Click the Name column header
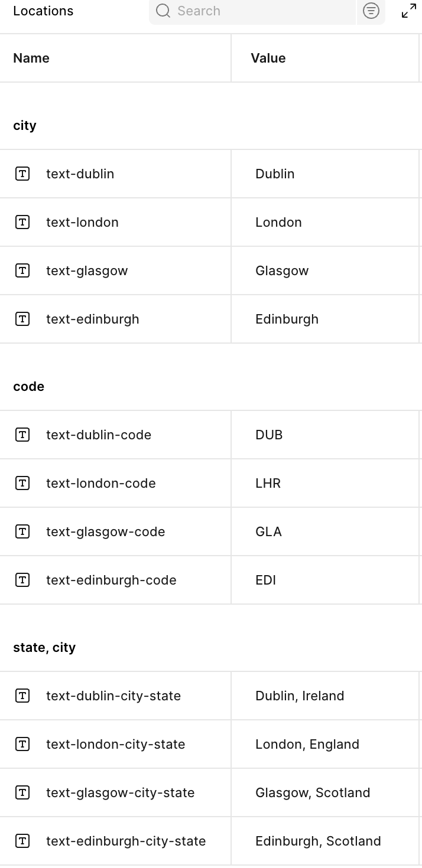The width and height of the screenshot is (422, 868). coord(31,58)
